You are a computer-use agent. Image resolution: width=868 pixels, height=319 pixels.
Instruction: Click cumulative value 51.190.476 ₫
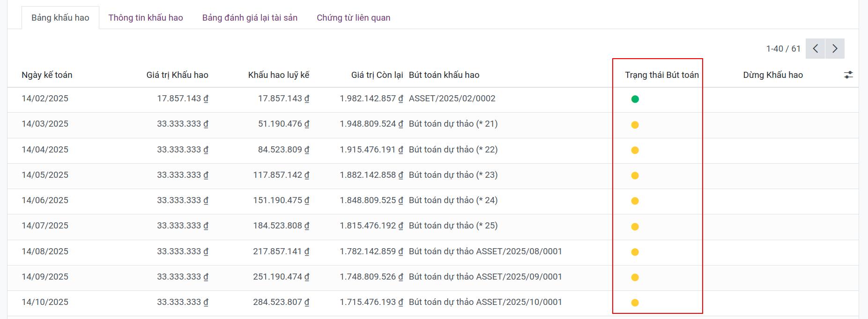284,124
